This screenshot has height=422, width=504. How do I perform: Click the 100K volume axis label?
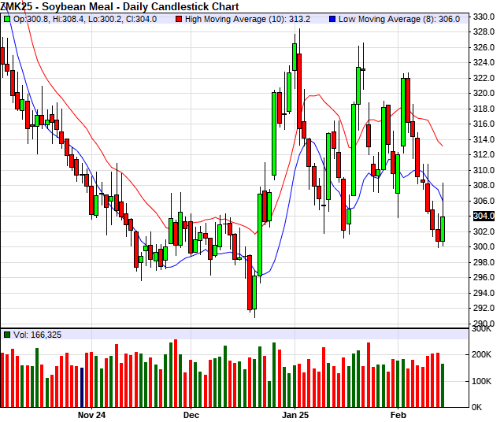482,381
